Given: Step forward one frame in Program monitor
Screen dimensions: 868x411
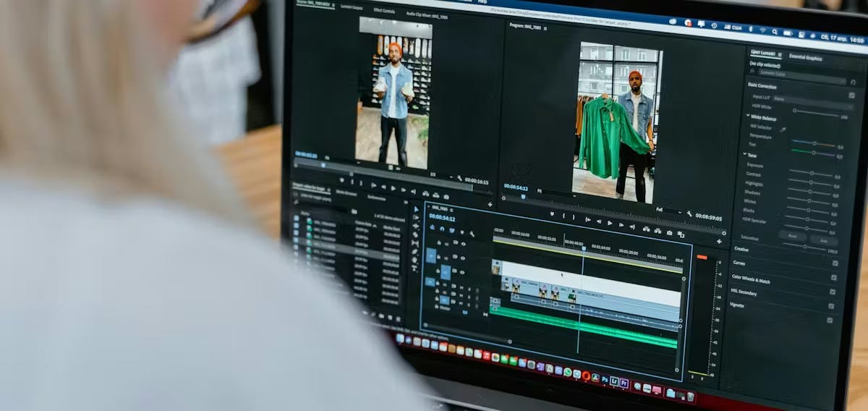Looking at the screenshot, I should click(x=621, y=224).
